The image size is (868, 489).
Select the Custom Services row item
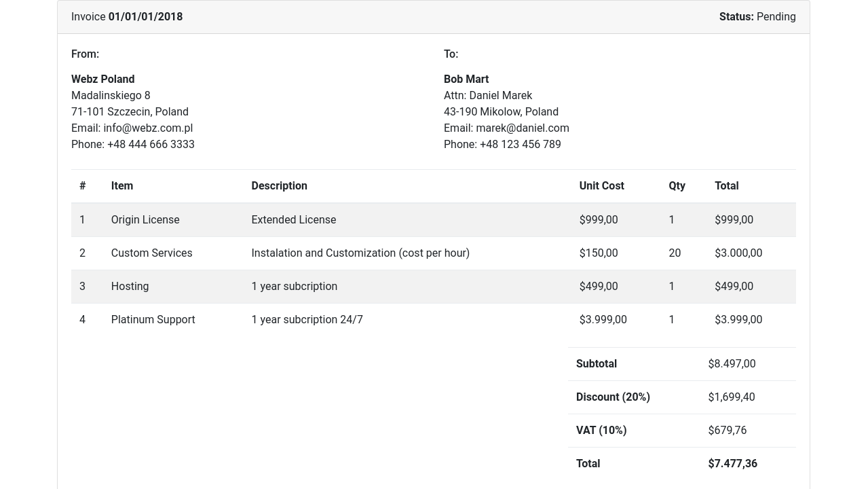pyautogui.click(x=151, y=253)
